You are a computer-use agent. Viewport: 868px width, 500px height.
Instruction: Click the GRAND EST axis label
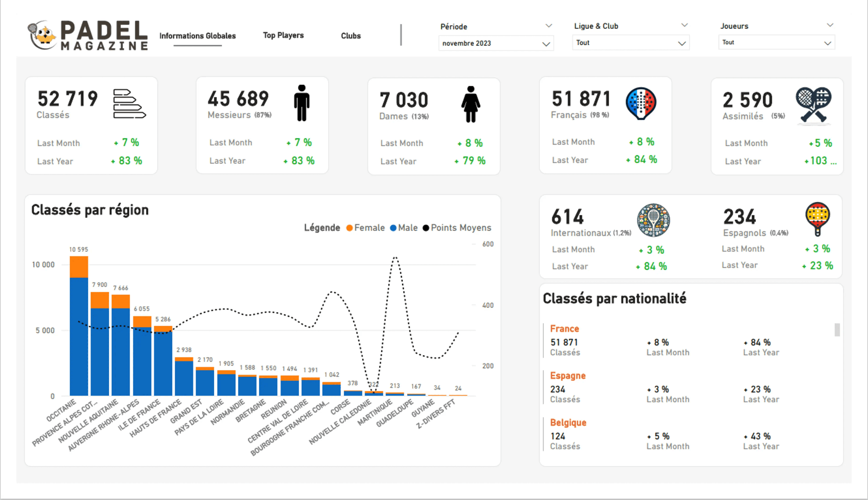click(185, 412)
